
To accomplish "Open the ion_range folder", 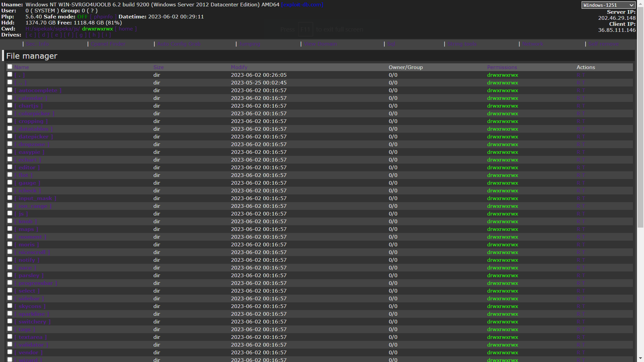I will [x=33, y=206].
